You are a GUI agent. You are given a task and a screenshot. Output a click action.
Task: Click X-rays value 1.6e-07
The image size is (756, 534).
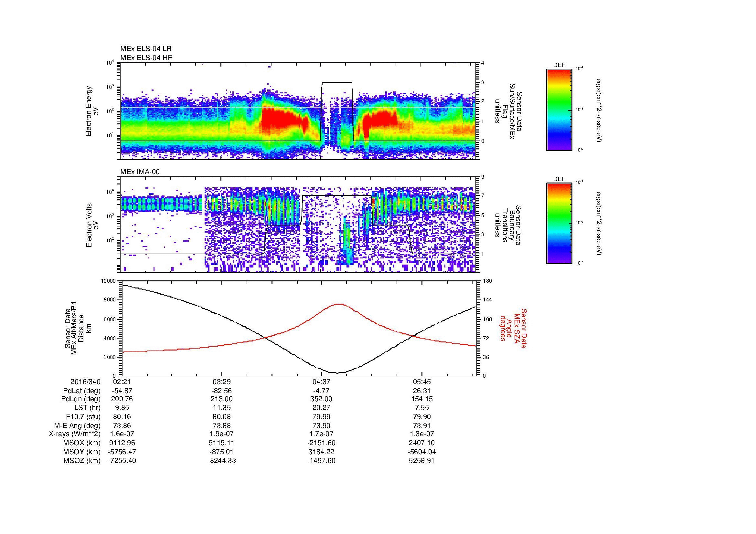[122, 434]
